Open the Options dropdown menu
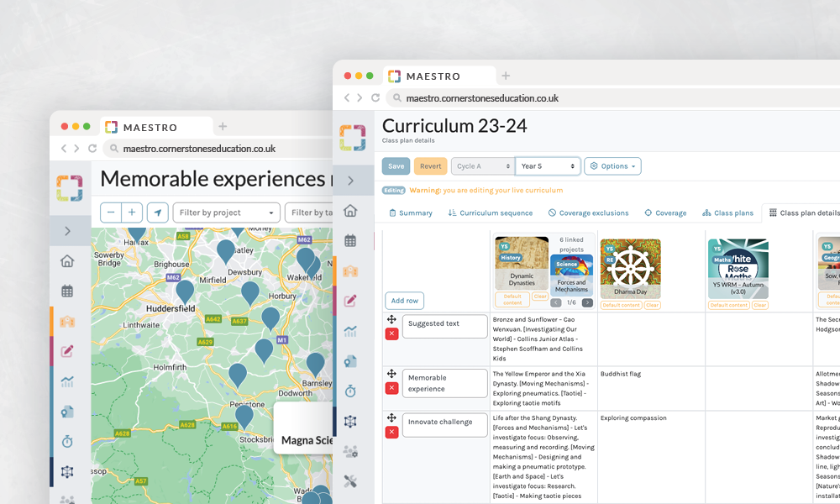Screen dimensions: 840x504 [612, 166]
